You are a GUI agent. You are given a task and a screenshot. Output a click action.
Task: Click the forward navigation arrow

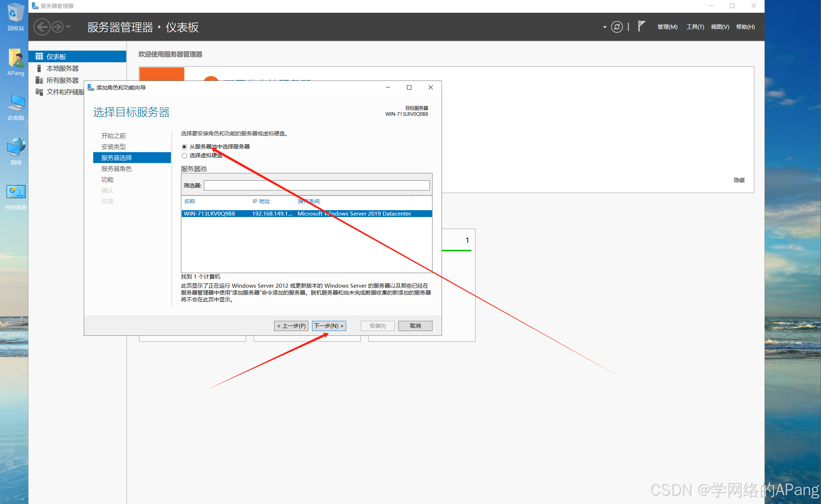click(58, 27)
